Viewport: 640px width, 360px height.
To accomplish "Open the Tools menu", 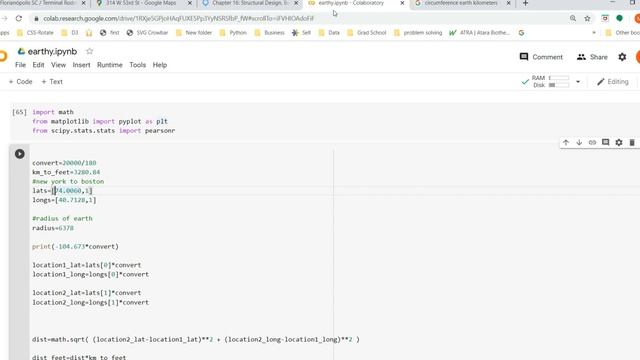I will pyautogui.click(x=138, y=65).
